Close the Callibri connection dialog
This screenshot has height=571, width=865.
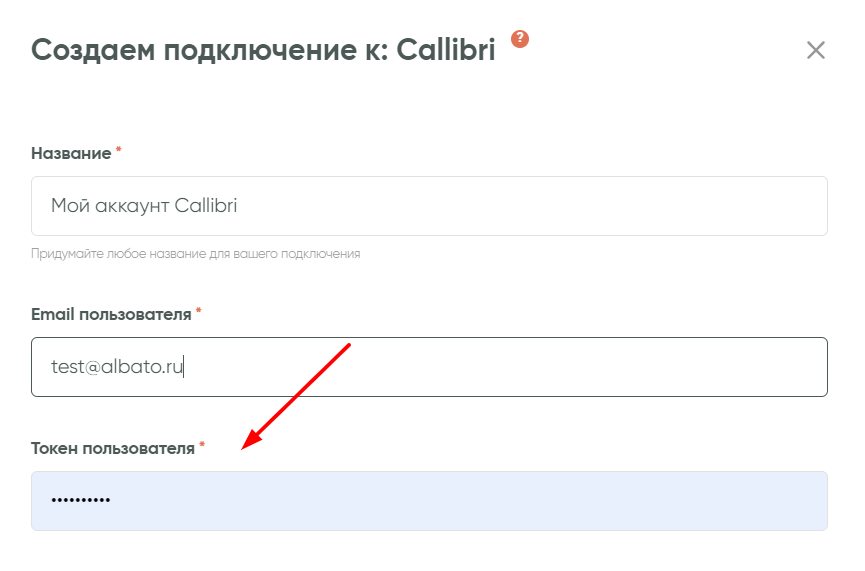click(816, 50)
